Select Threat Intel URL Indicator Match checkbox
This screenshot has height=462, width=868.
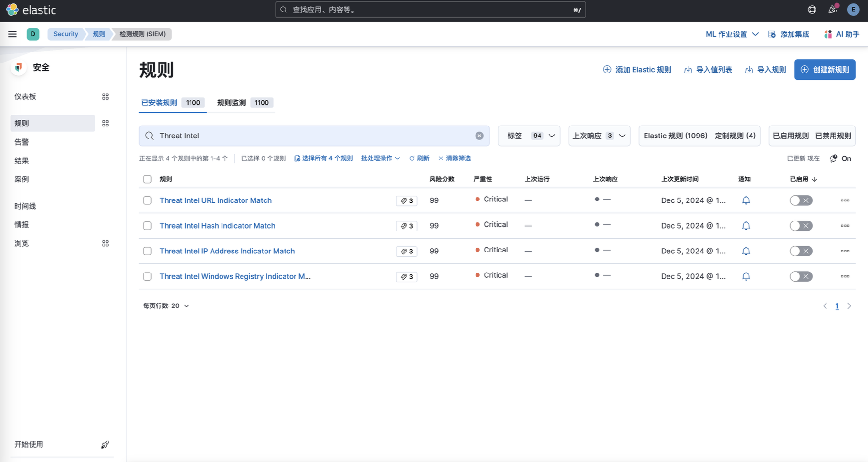coord(148,200)
